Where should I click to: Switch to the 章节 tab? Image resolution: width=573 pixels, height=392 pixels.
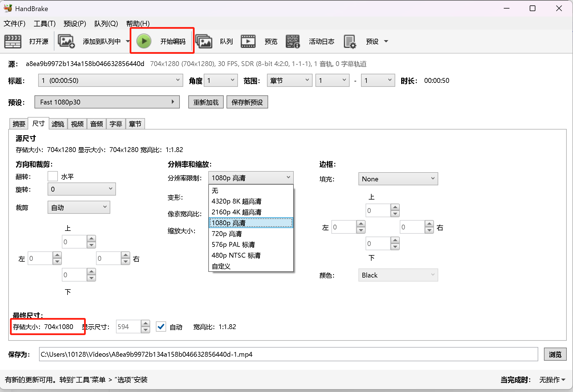tap(135, 124)
